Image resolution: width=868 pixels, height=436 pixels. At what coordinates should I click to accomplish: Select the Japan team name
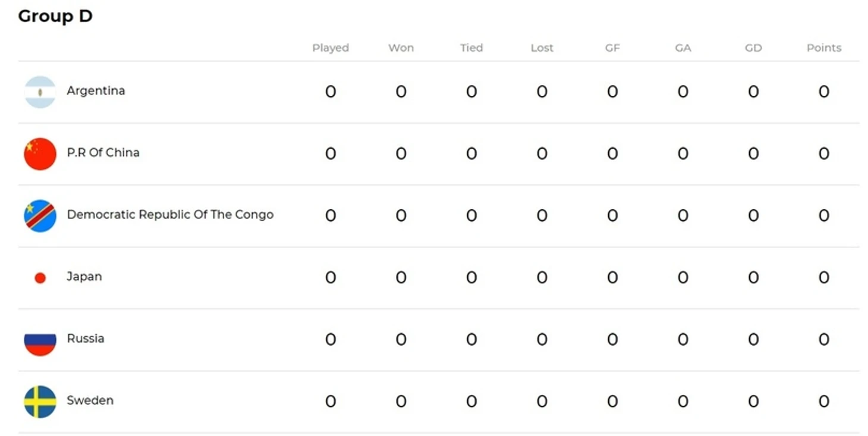(84, 277)
